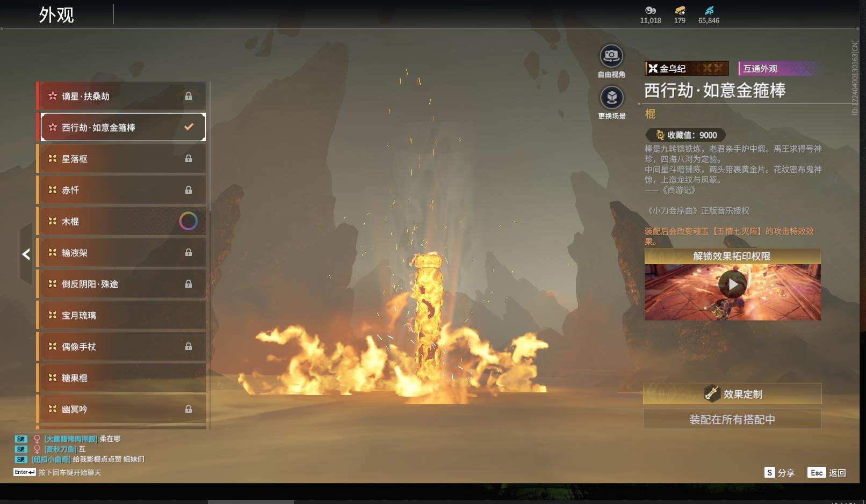Click the 外观 page title

[56, 15]
